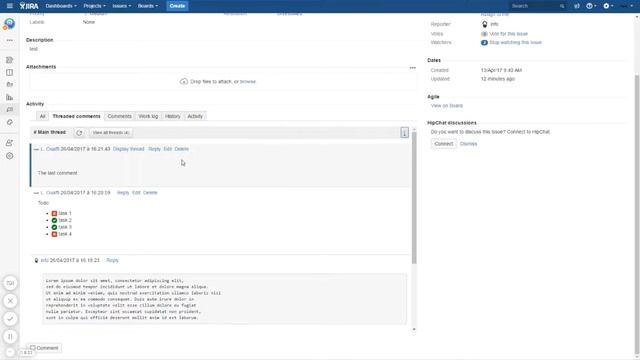
Task: Dismiss the HipChat prompt
Action: 468,144
